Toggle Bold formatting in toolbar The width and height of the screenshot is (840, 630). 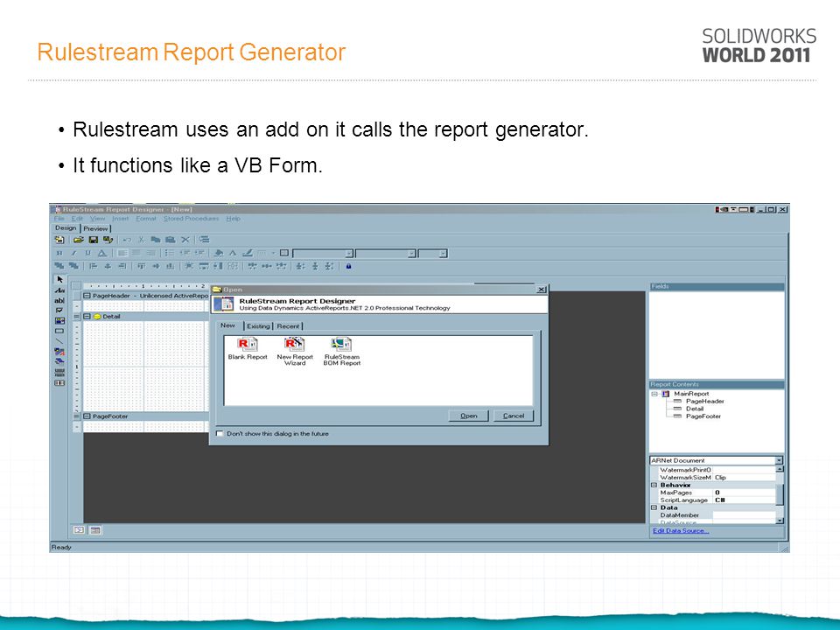click(59, 253)
